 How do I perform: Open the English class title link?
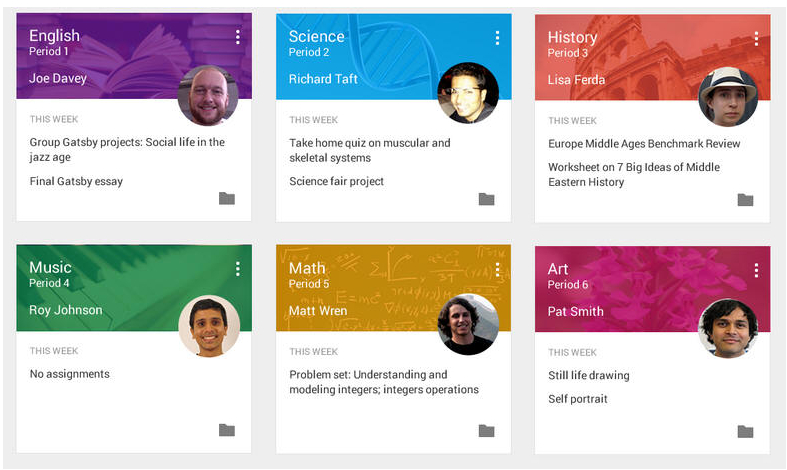[54, 36]
